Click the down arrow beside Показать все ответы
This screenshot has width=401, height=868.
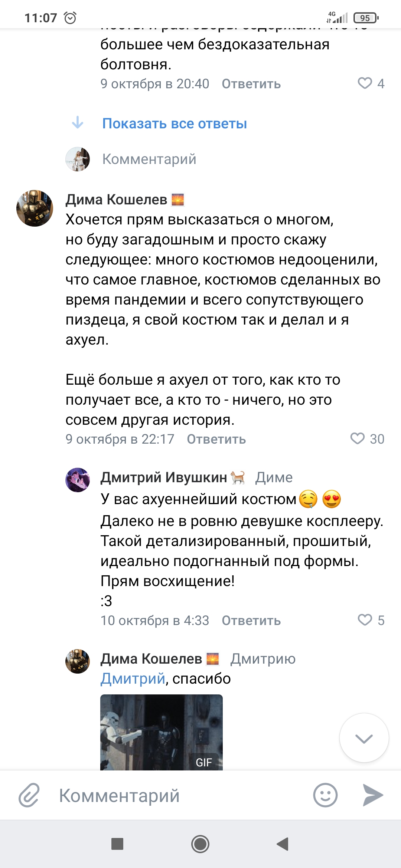point(78,122)
